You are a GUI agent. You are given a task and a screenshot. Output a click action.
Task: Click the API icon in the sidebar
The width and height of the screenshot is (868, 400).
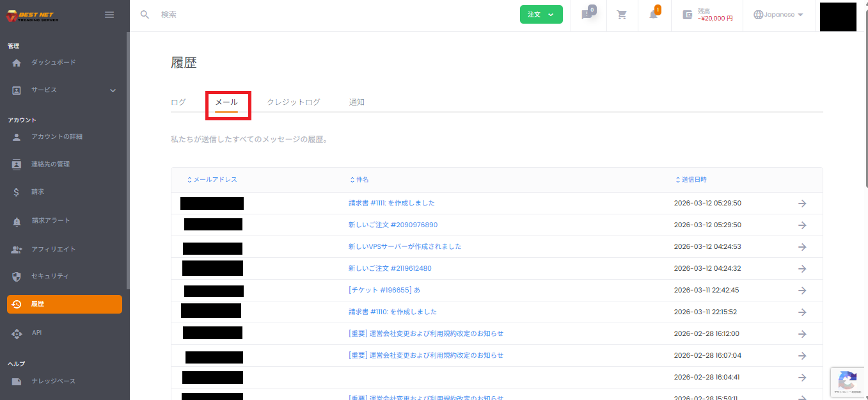tap(16, 332)
